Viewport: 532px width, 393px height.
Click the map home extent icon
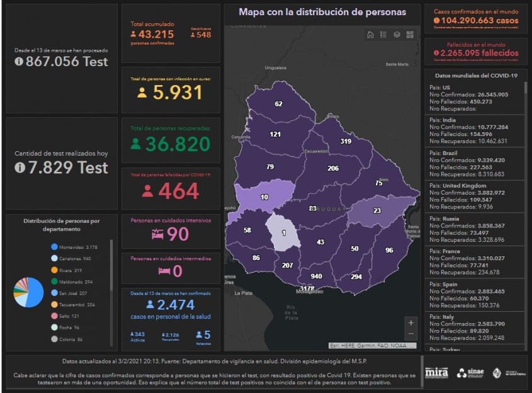pyautogui.click(x=370, y=35)
